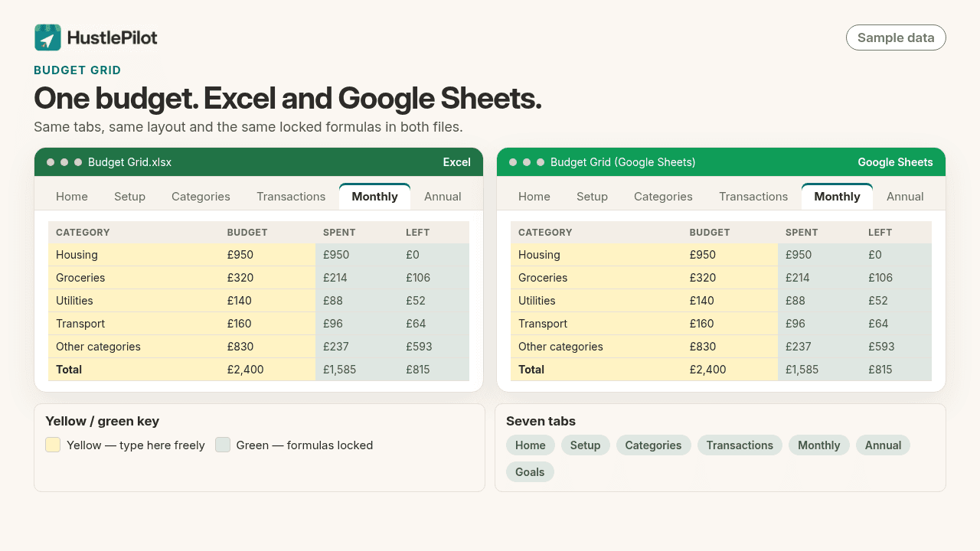
Task: Select the Categories chip under Seven tabs
Action: [x=654, y=445]
